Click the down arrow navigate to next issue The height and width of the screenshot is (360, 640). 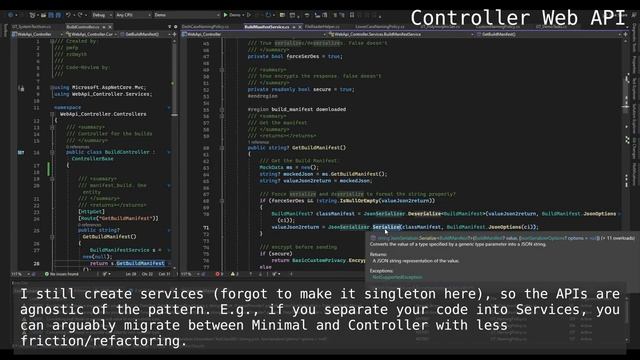[260, 274]
